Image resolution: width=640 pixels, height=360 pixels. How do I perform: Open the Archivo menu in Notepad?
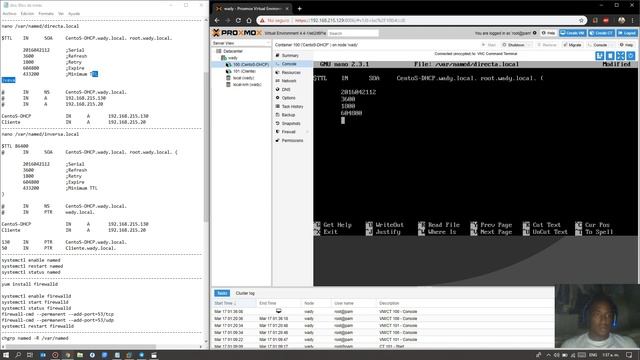tap(9, 13)
